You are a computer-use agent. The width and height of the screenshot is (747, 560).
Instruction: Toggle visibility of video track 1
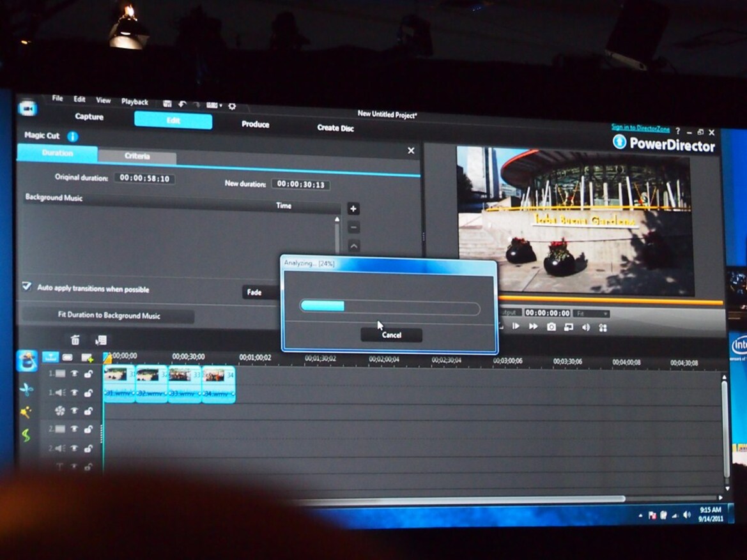coord(74,374)
